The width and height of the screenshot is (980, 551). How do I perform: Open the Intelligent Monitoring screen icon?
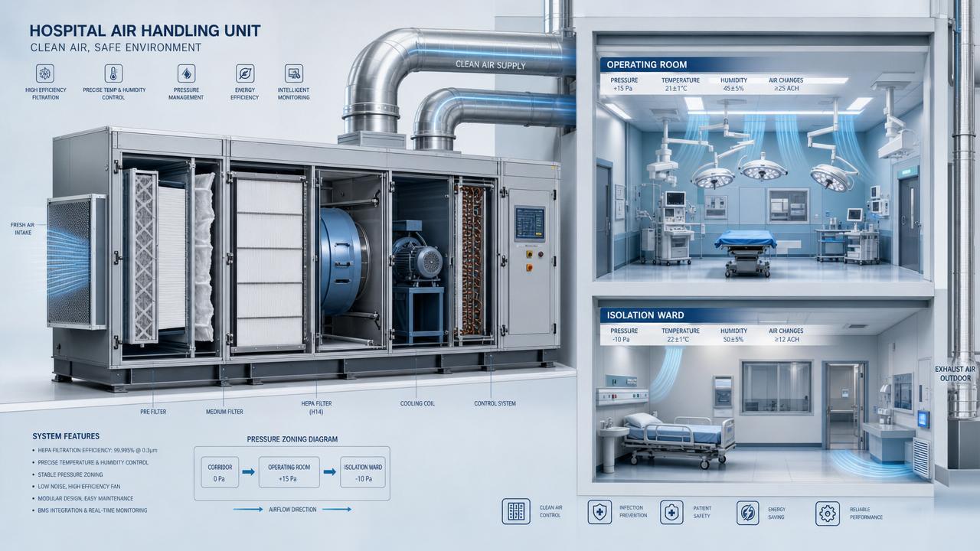[294, 73]
